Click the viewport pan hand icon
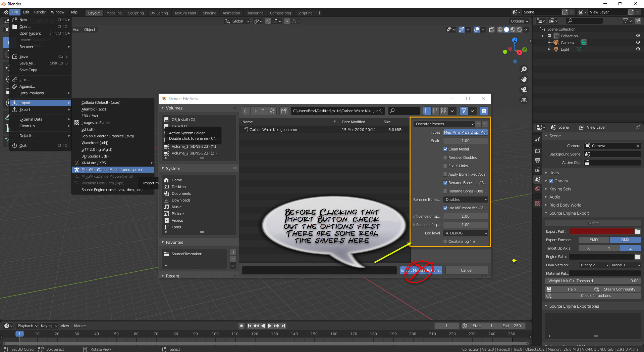The image size is (644, 352). pyautogui.click(x=524, y=79)
